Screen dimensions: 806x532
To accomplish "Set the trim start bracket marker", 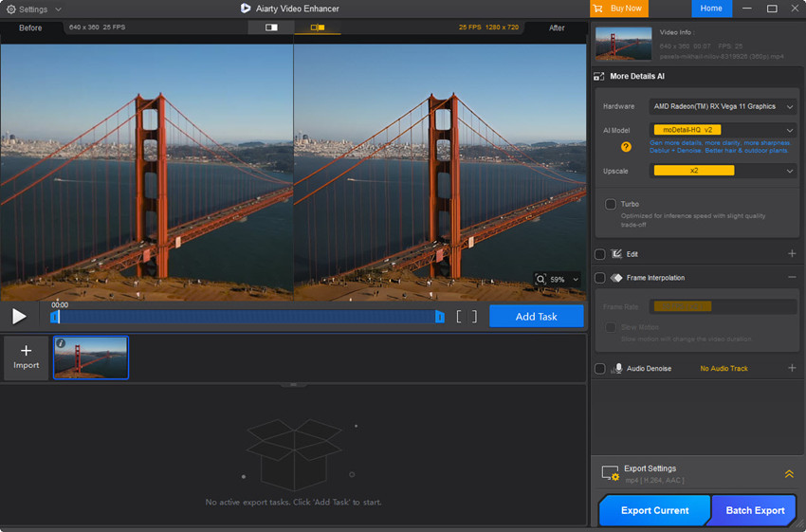I will (x=459, y=317).
